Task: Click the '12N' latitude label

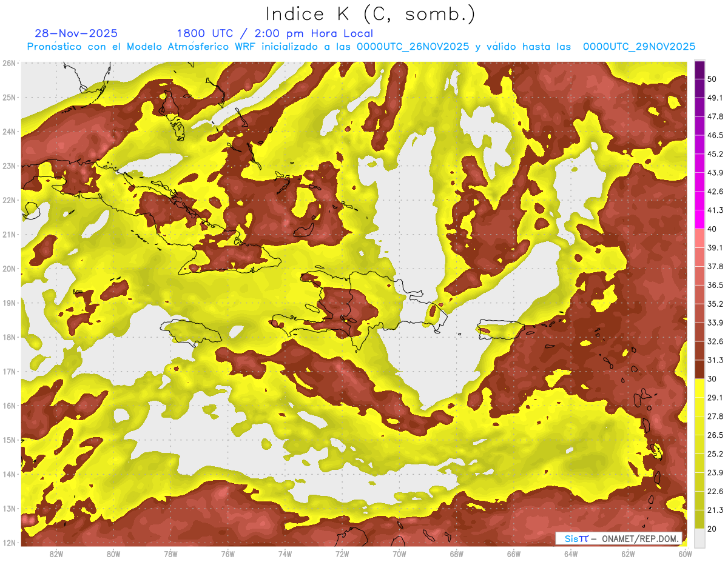Action: (x=9, y=543)
